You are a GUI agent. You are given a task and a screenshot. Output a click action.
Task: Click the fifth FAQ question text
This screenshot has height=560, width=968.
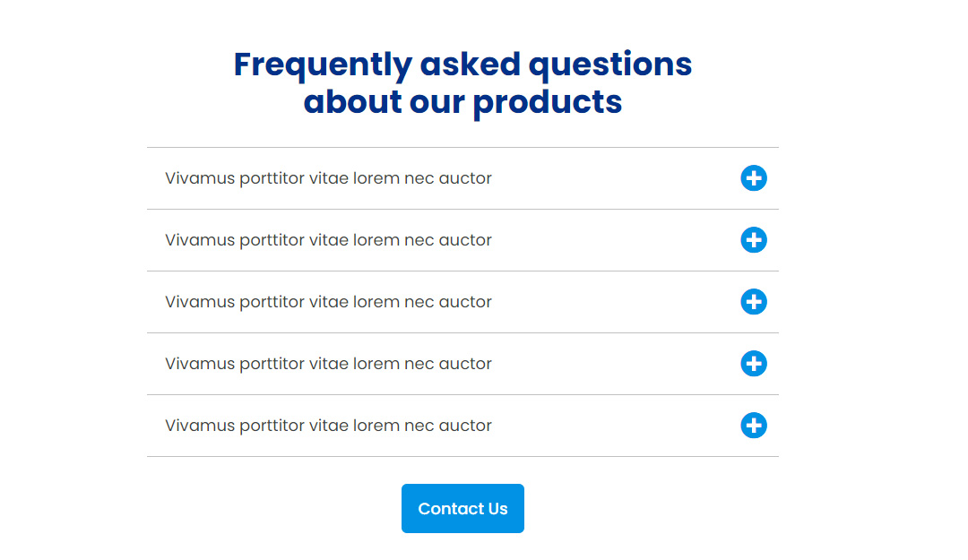[328, 426]
